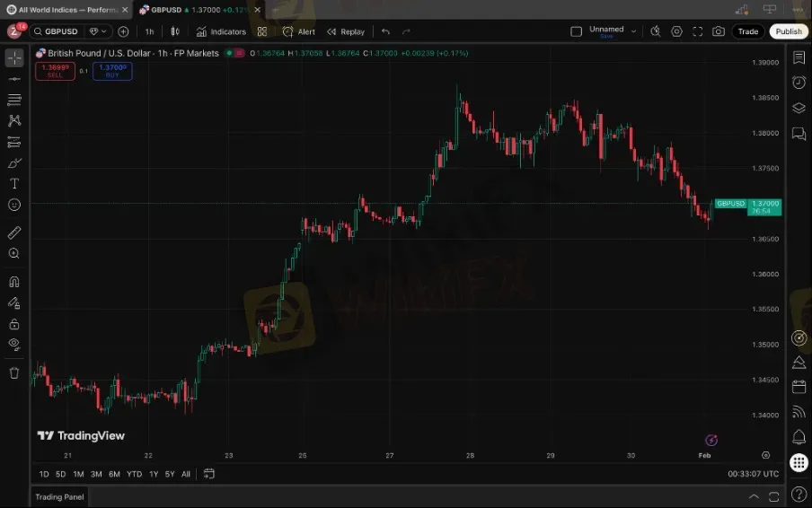Set date range to 3M
The height and width of the screenshot is (508, 812).
pyautogui.click(x=96, y=474)
